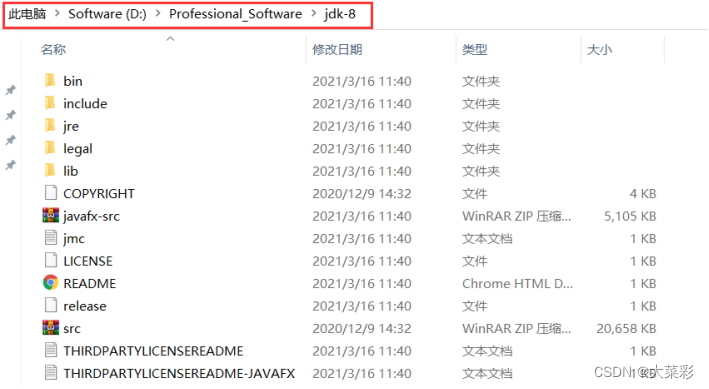
Task: Click the 2020/12/9 14:32 date of src
Action: coord(362,329)
